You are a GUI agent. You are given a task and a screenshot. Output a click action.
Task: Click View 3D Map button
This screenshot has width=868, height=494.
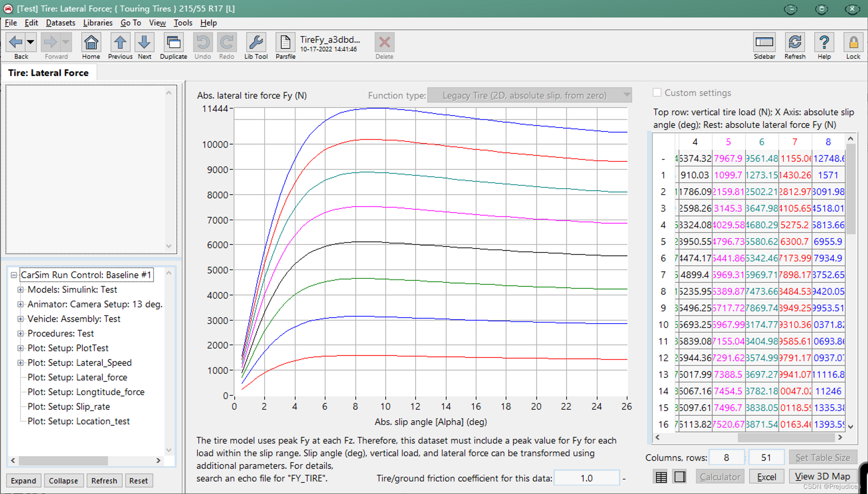click(822, 477)
